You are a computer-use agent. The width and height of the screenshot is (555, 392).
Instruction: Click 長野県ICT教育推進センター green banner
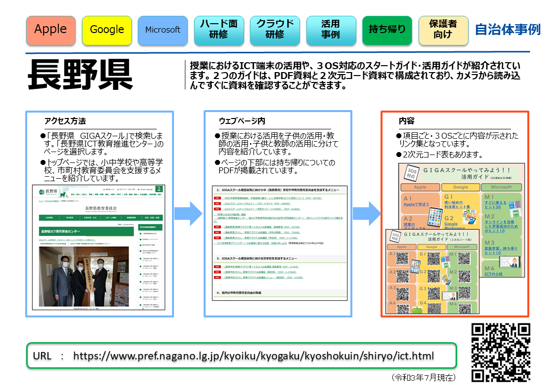(86, 231)
